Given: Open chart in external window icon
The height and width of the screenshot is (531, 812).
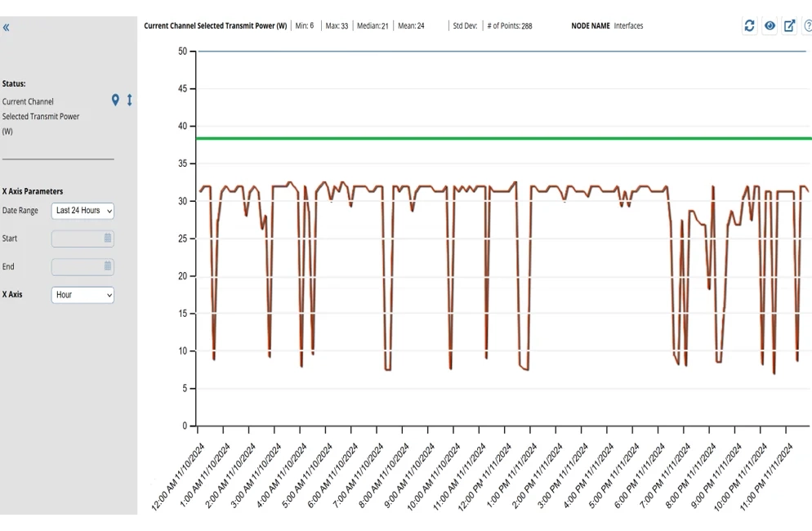Looking at the screenshot, I should (790, 26).
